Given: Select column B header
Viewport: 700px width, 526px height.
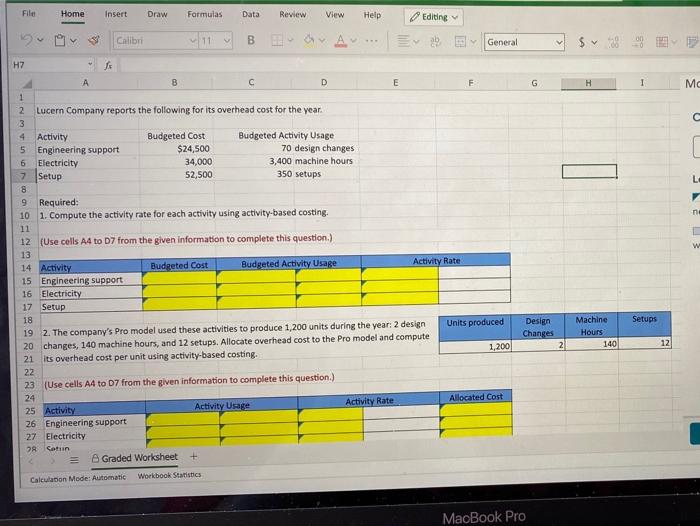Looking at the screenshot, I should tap(175, 83).
